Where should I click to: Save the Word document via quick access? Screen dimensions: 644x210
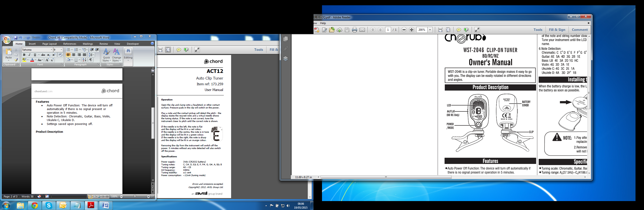16,38
